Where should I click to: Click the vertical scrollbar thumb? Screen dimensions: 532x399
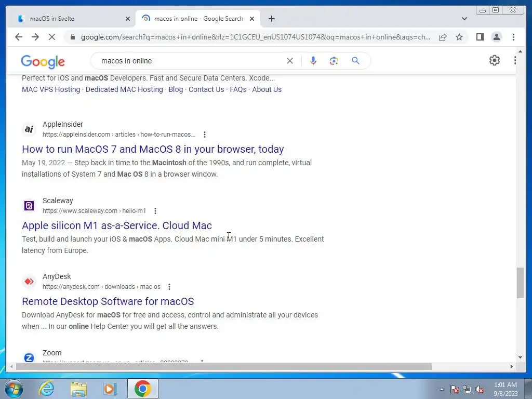click(x=520, y=283)
